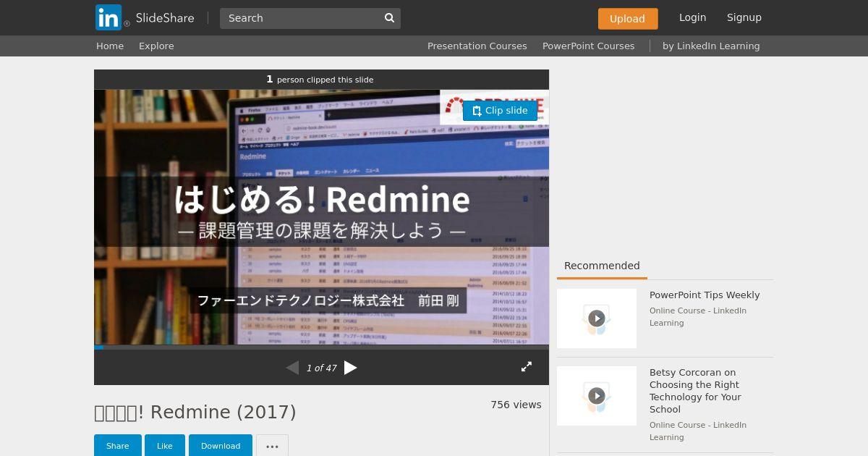Open PowerPoint Courses menu link
868x456 pixels.
(588, 46)
